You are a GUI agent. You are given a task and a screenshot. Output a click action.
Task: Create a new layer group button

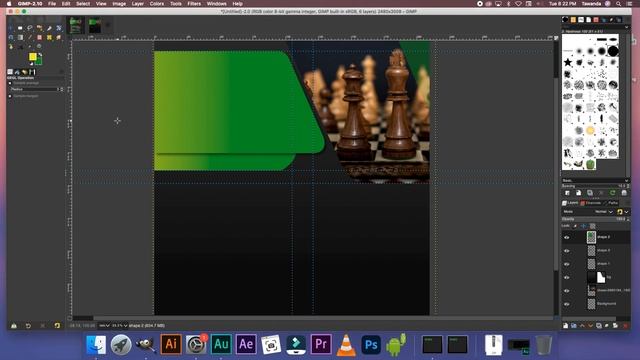(x=573, y=325)
